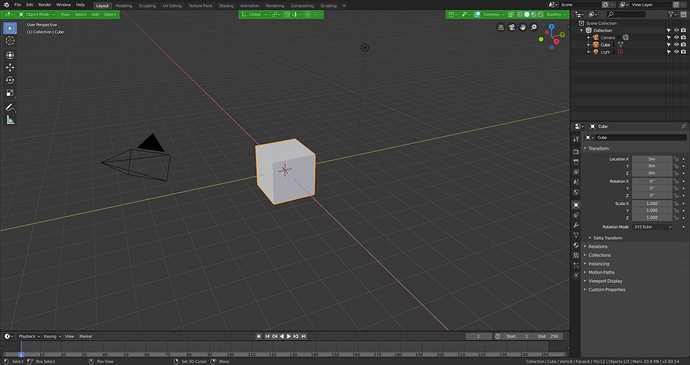
Task: Click the Location X value field
Action: click(652, 159)
